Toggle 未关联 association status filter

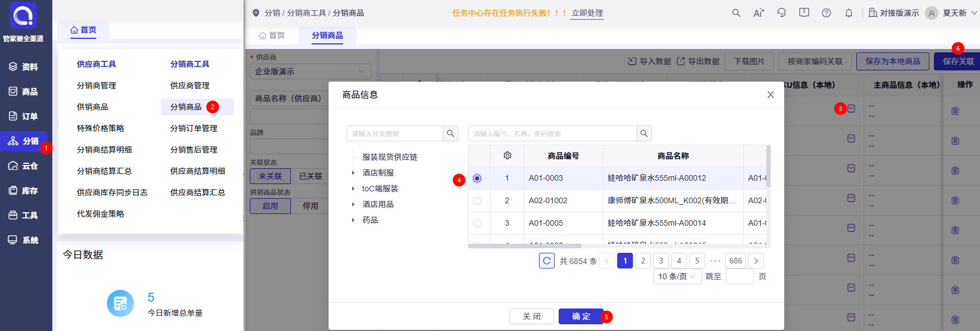tap(270, 176)
